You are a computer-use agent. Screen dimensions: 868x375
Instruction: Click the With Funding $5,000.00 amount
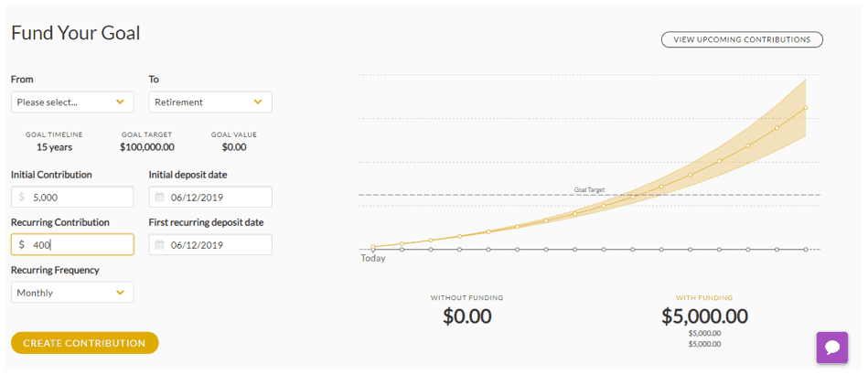pos(704,316)
